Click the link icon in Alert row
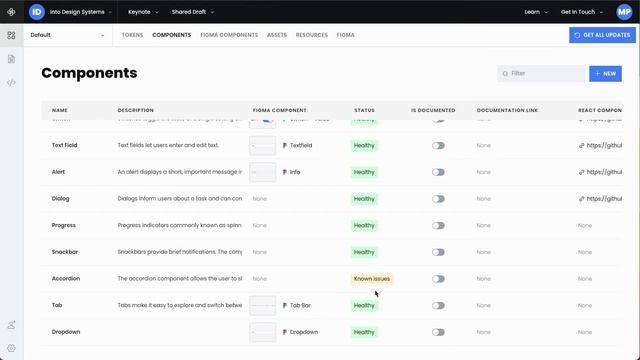This screenshot has height=360, width=640. pyautogui.click(x=582, y=172)
